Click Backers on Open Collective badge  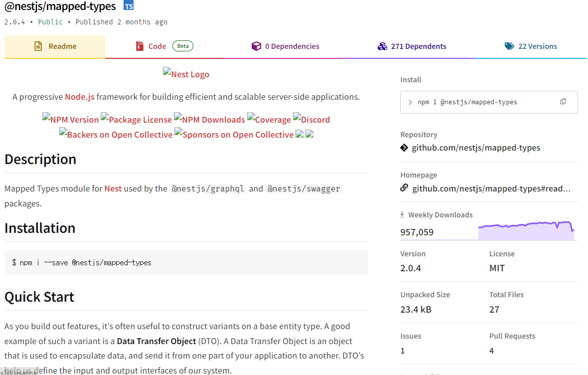tap(116, 134)
